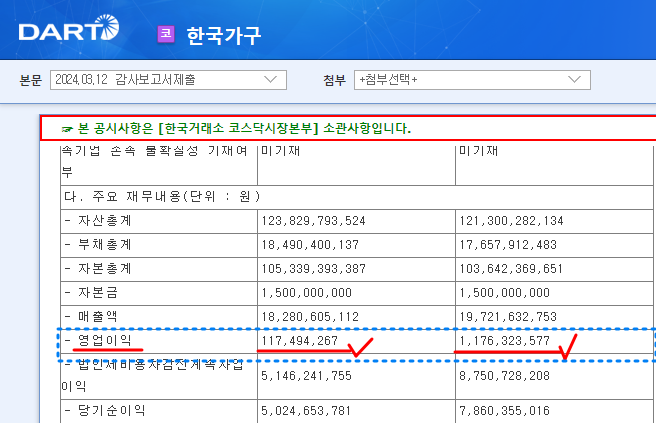Select value 123,829,793,524
Image resolution: width=656 pixels, height=423 pixels.
(x=313, y=220)
